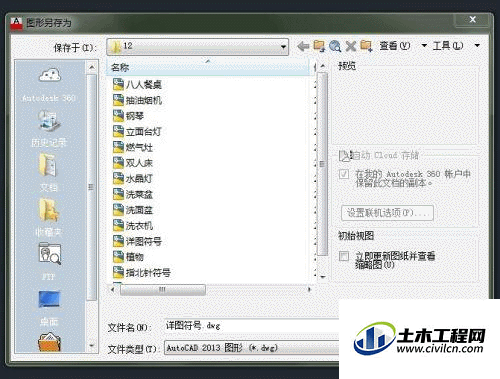
Task: Open Buzzsaw icon at sidebar bottom
Action: coord(49,342)
